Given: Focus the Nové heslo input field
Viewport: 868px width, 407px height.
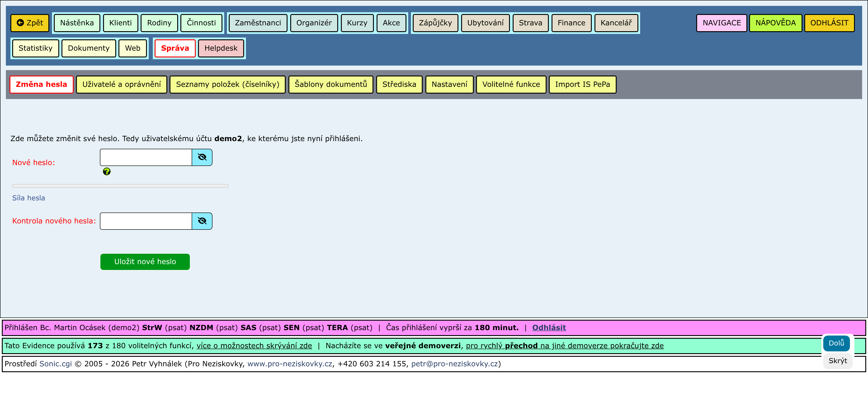Looking at the screenshot, I should point(146,157).
